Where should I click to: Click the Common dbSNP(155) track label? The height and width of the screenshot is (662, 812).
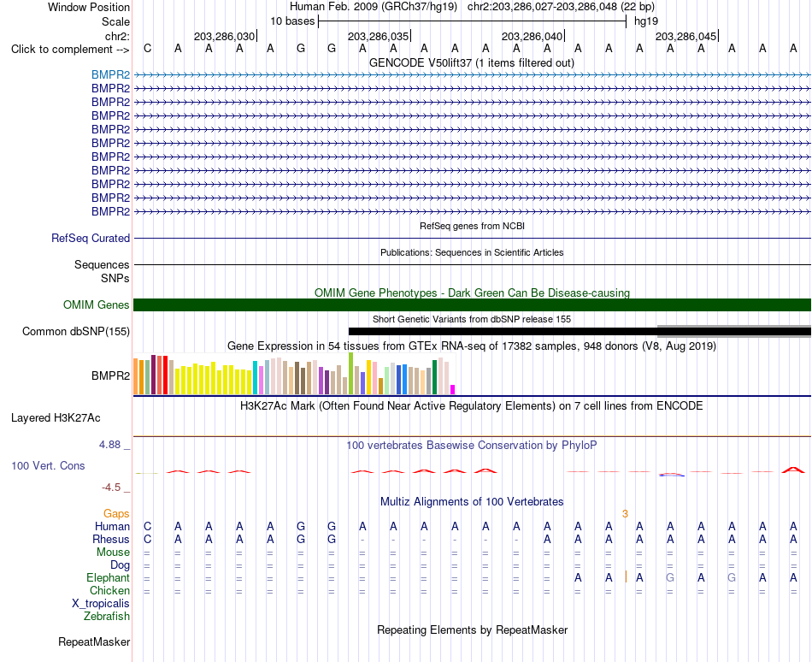76,332
